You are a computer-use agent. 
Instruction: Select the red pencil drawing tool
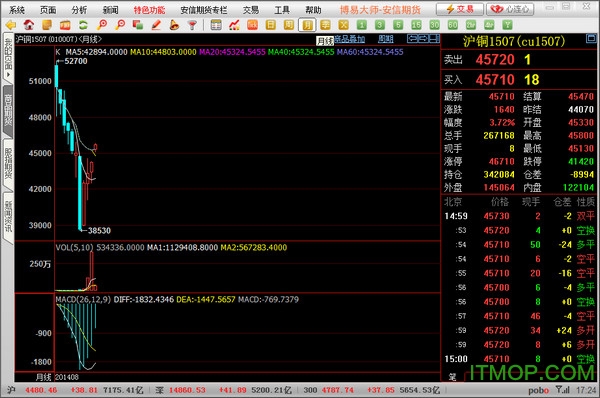[x=156, y=25]
